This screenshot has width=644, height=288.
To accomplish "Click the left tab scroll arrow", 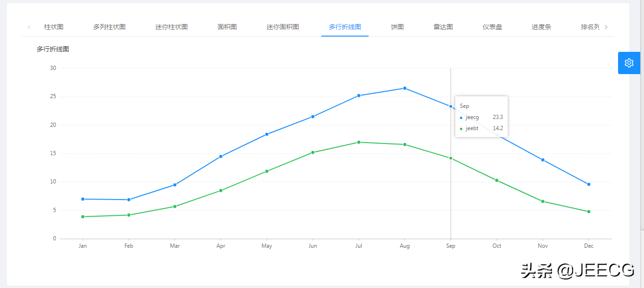I will point(29,27).
